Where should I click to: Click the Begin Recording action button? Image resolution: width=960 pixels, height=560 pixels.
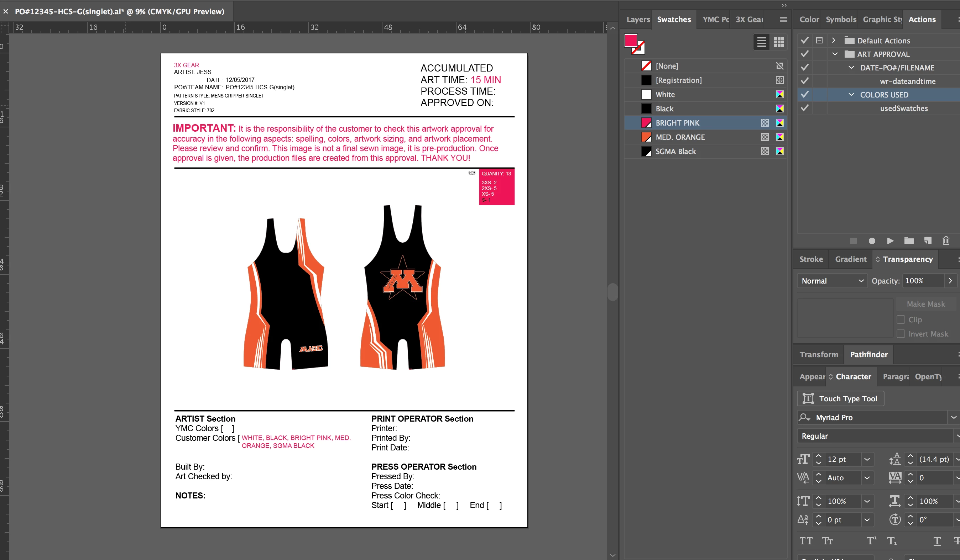(x=872, y=241)
